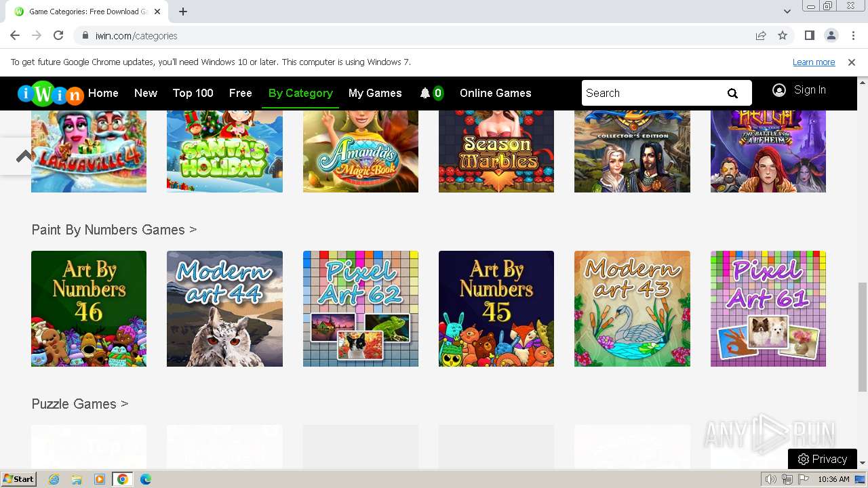Click the Sign In link

coord(810,90)
